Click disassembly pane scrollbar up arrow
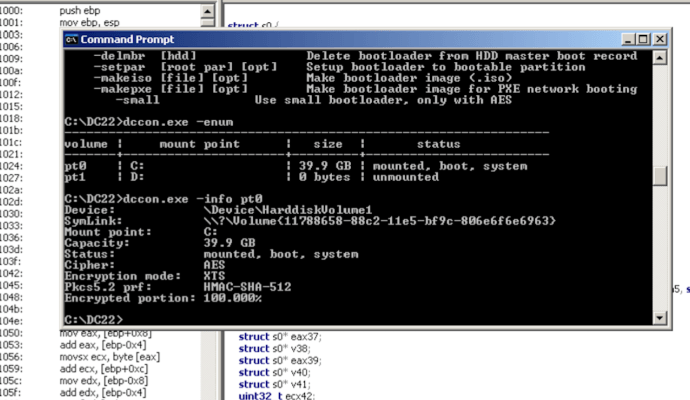690x400 pixels. coord(207,11)
